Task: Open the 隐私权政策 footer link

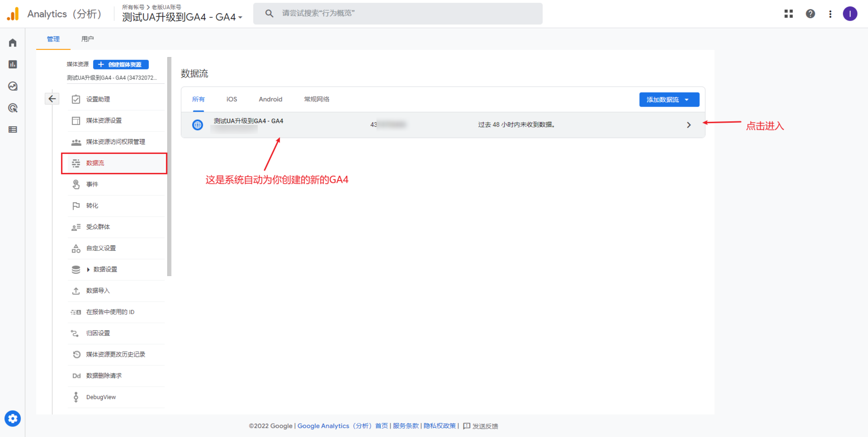Action: pos(439,426)
